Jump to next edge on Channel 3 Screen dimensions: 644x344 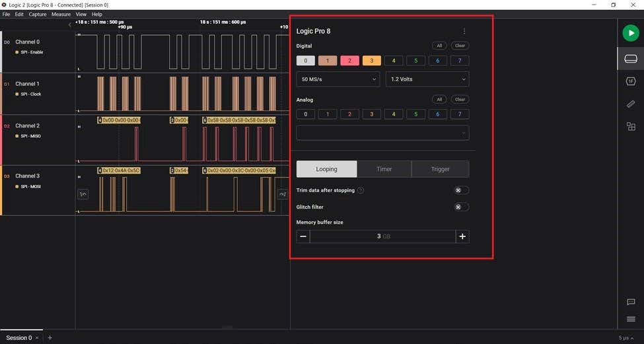(x=283, y=193)
